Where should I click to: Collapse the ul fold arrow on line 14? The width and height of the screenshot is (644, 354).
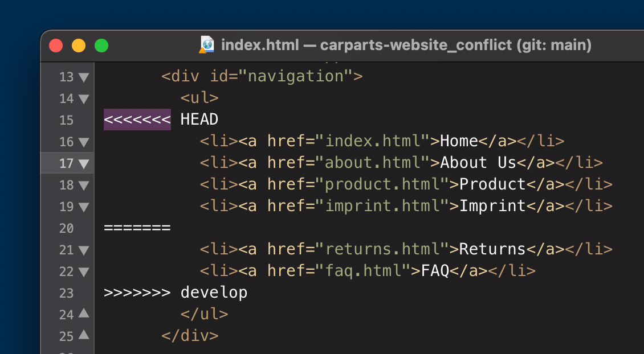pyautogui.click(x=84, y=99)
